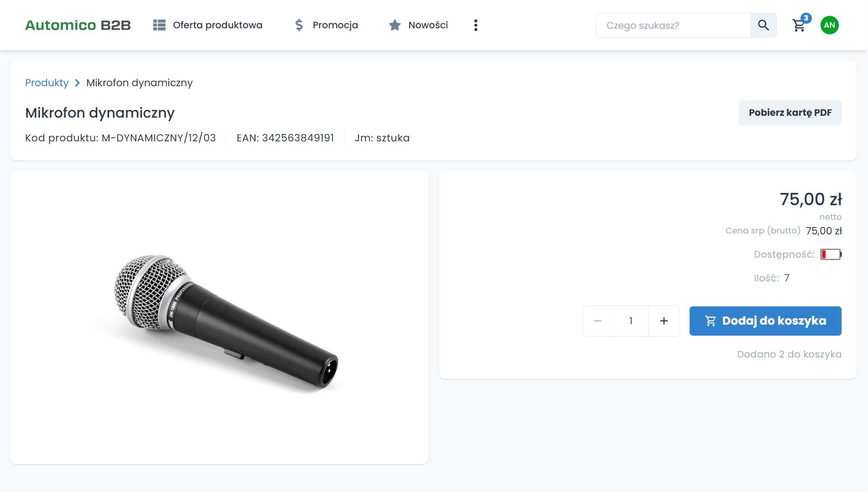Click the magnifier search button
Viewport: 868px width, 492px height.
coord(763,25)
